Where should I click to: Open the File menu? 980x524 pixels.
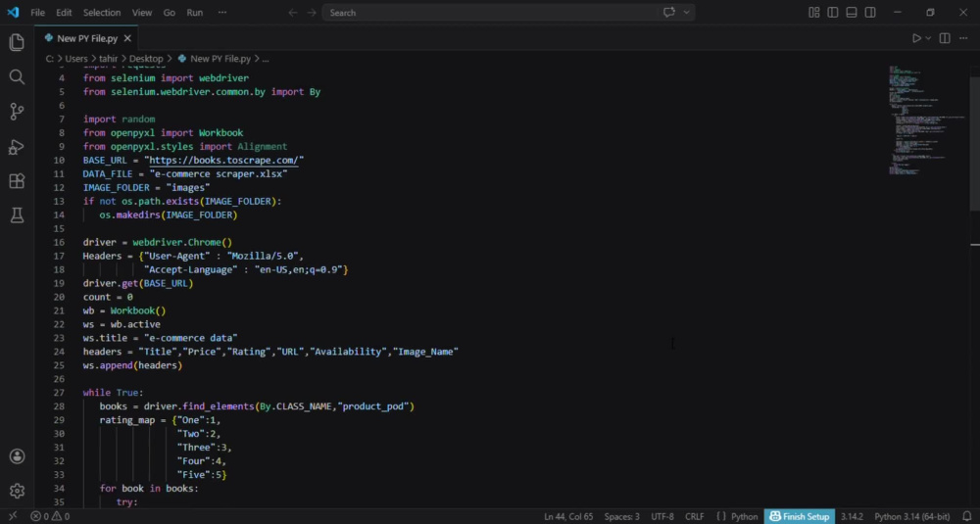coord(37,13)
